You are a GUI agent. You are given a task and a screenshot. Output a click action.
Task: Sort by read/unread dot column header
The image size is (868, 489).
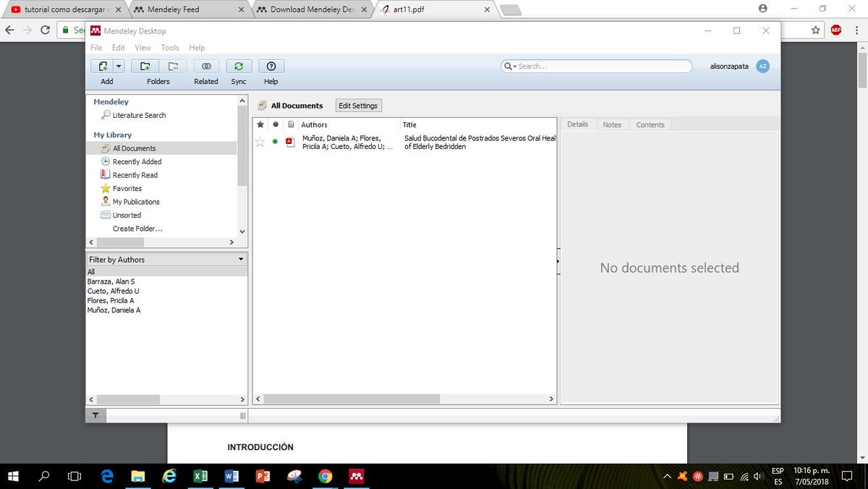click(276, 124)
